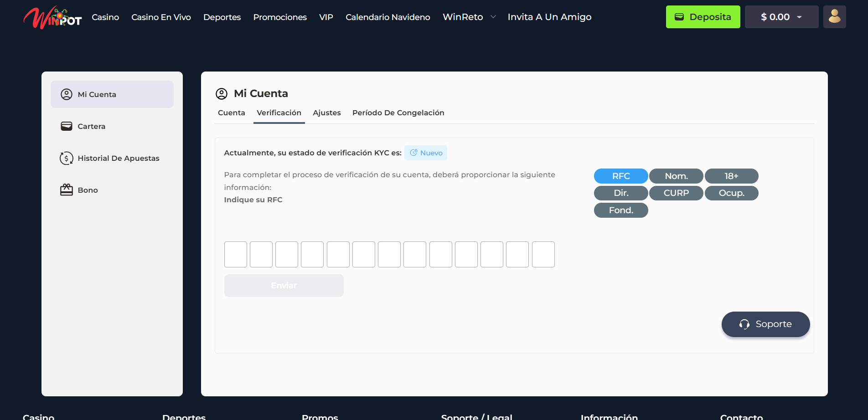Select the Verificación tab
This screenshot has width=868, height=420.
click(279, 113)
